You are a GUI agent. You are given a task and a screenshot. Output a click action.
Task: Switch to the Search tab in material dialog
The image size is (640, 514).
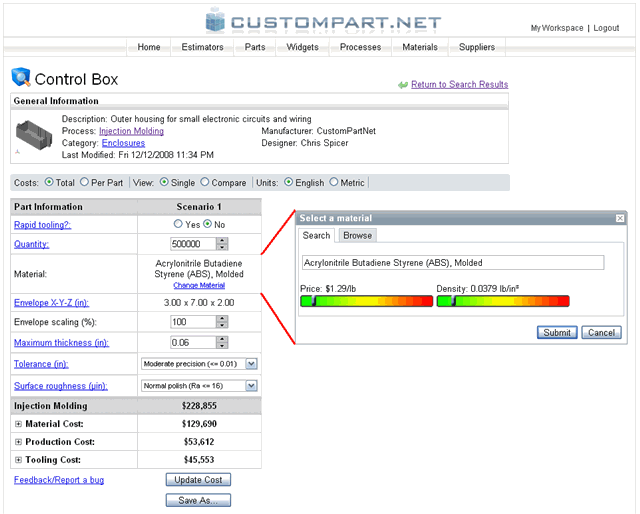pos(316,236)
